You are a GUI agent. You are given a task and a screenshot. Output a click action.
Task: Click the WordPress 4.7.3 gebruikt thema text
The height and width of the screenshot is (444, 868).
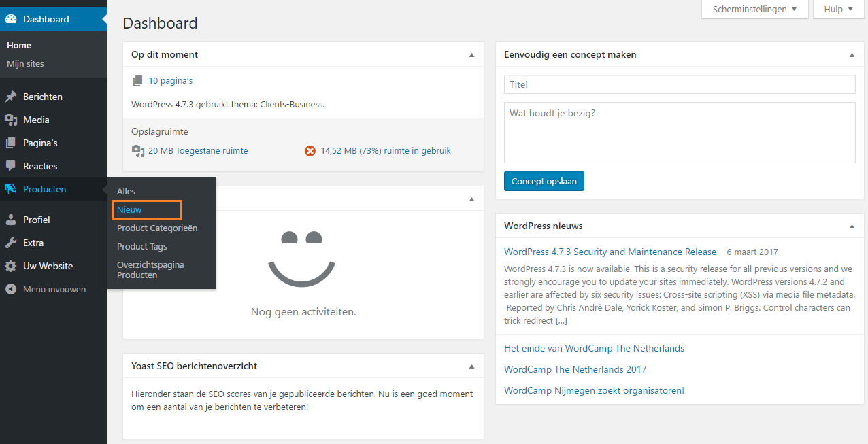228,105
